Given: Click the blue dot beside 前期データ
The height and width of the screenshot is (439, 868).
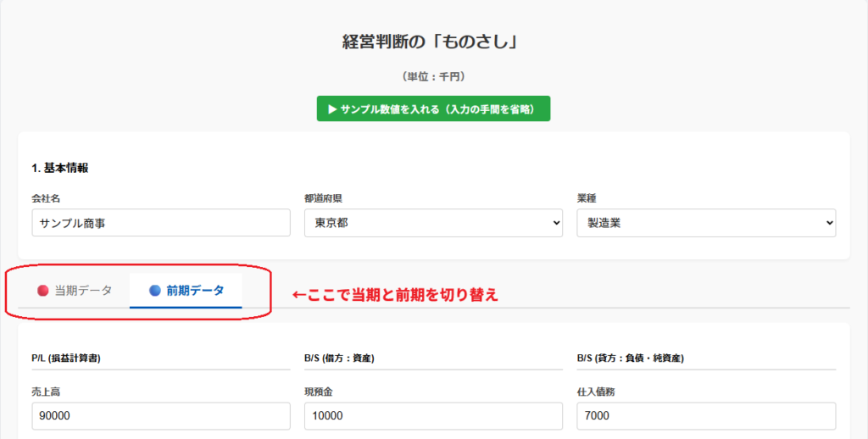Looking at the screenshot, I should pos(154,291).
